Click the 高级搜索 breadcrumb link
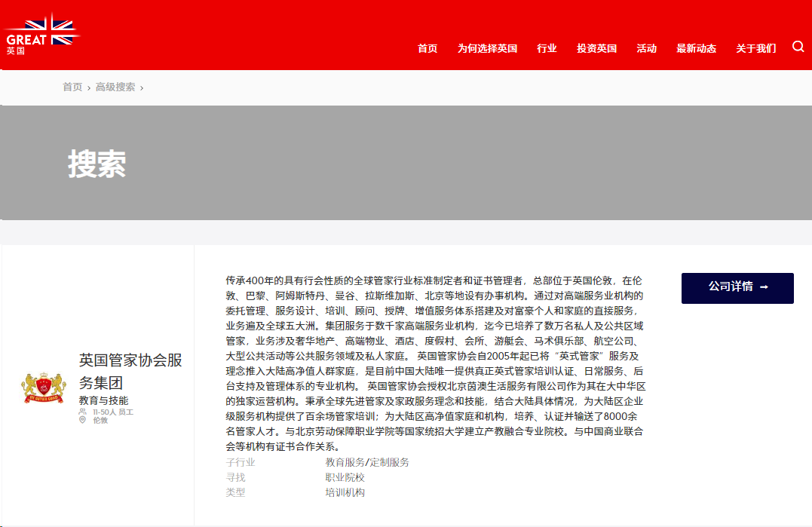Screen dimensions: 812x527 (115, 87)
